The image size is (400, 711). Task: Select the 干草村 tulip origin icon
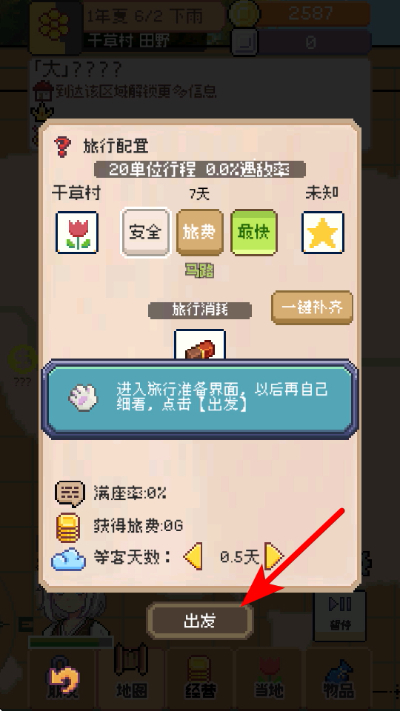77,232
